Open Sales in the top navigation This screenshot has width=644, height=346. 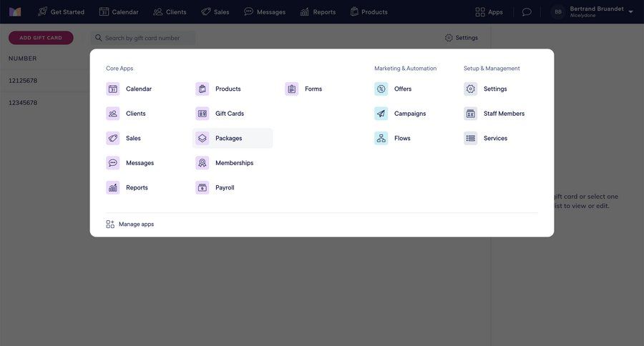point(215,12)
